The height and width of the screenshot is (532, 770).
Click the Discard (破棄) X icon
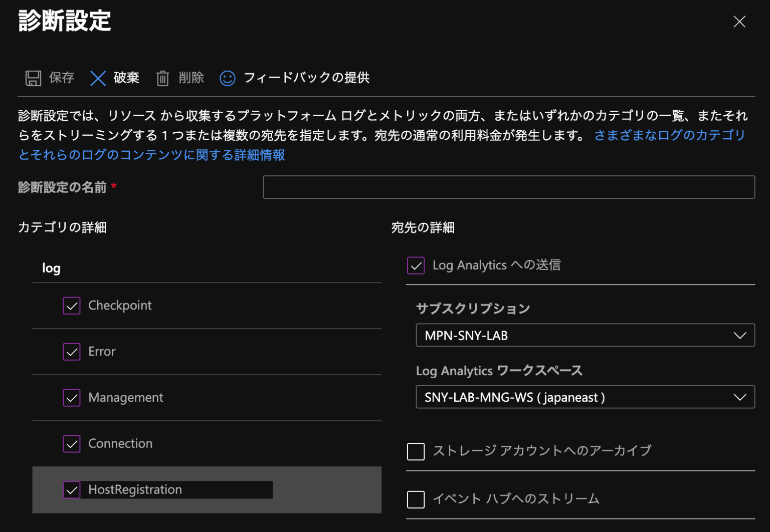coord(98,78)
